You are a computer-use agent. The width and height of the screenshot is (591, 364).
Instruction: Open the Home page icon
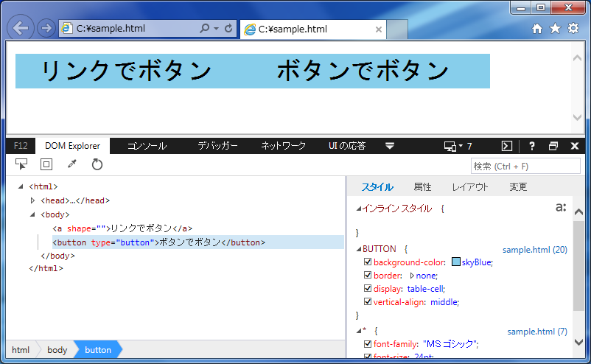click(x=536, y=28)
